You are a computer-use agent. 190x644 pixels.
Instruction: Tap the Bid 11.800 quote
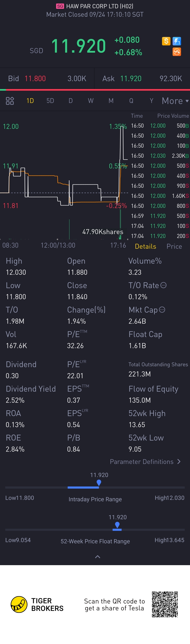[35, 78]
